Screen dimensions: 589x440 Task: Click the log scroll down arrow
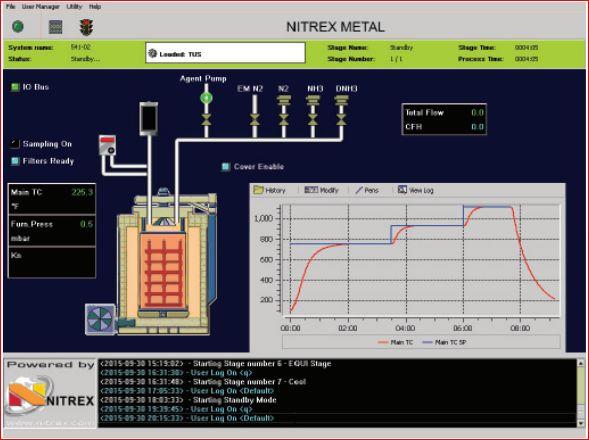581,423
